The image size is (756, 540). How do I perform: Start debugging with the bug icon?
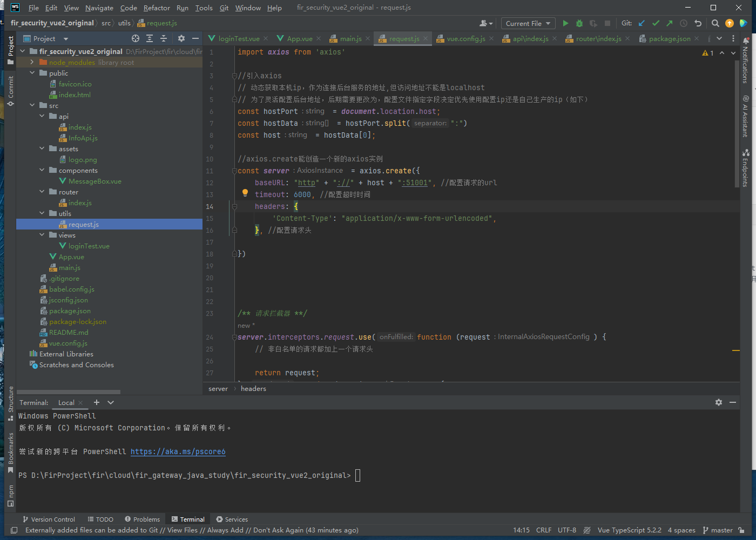click(x=579, y=23)
